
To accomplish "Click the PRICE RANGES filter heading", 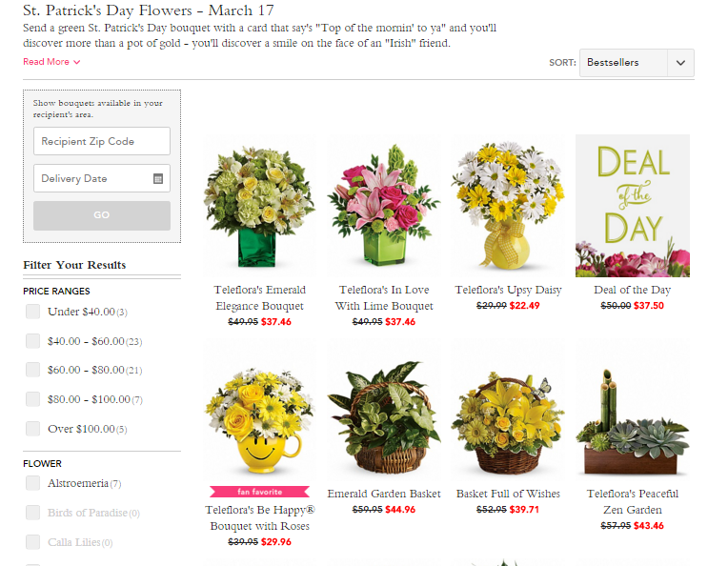I will 56,292.
